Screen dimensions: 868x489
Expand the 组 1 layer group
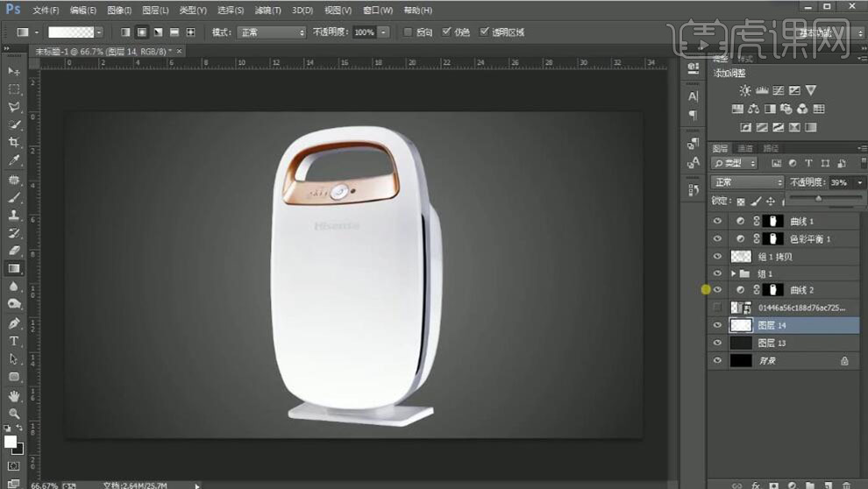point(734,273)
